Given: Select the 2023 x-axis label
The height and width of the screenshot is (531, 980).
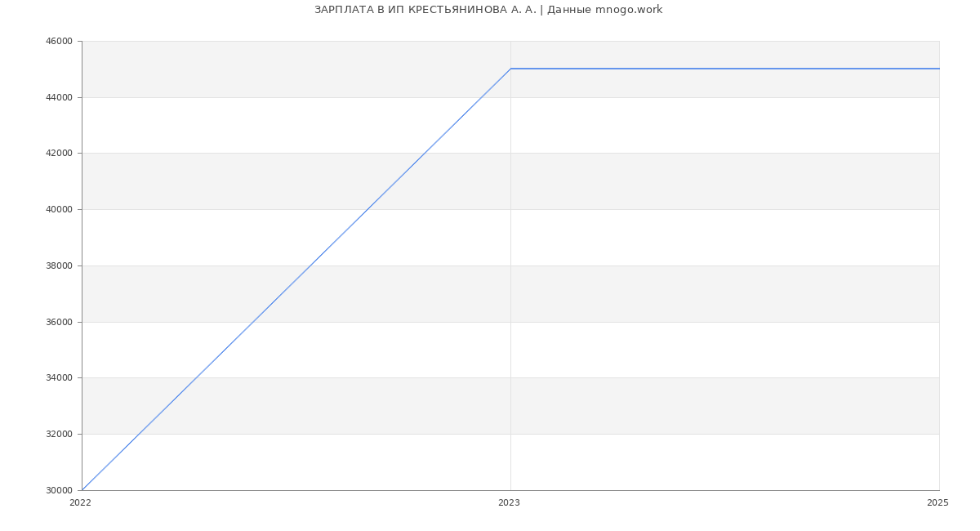Looking at the screenshot, I should (x=509, y=502).
